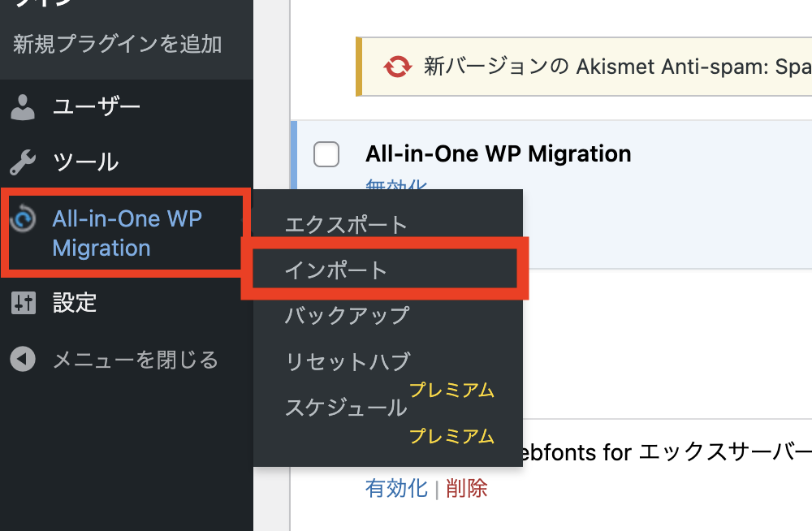Open the ユーザー menu
The image size is (812, 531).
[97, 107]
